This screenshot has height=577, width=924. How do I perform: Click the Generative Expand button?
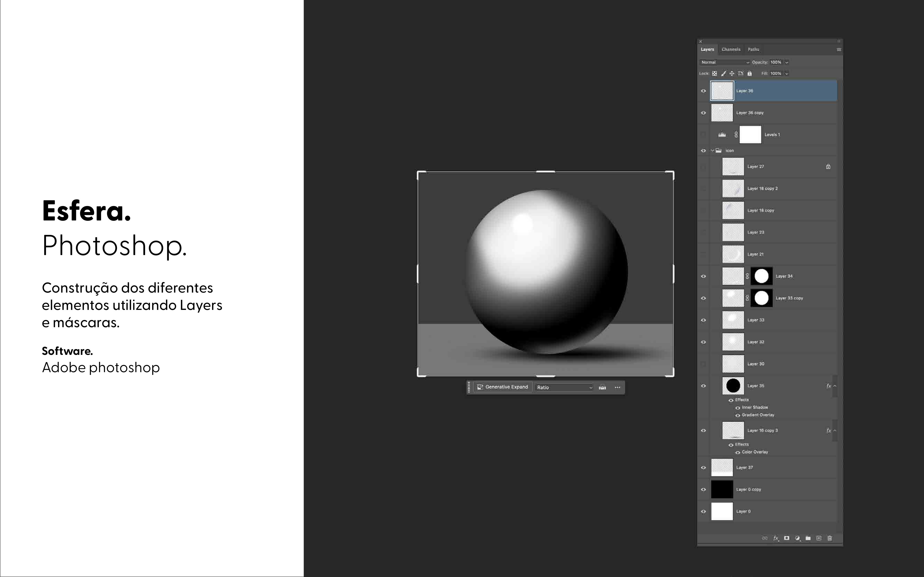[x=502, y=387]
